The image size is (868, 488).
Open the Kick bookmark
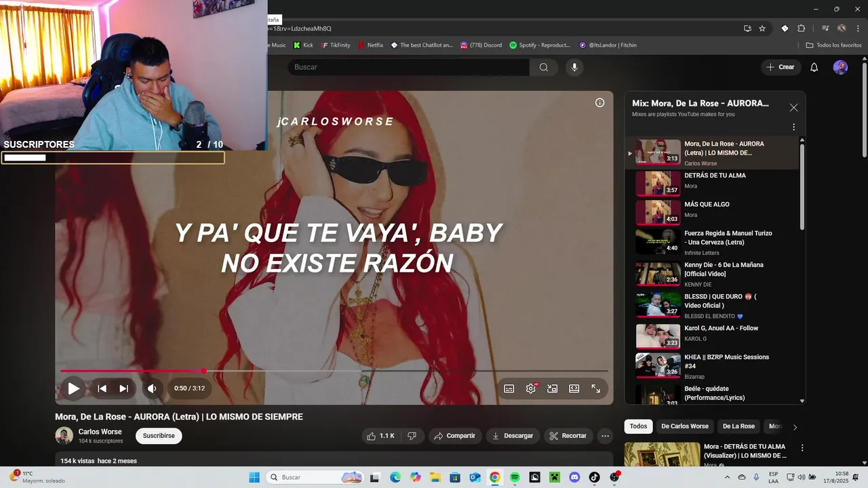303,45
